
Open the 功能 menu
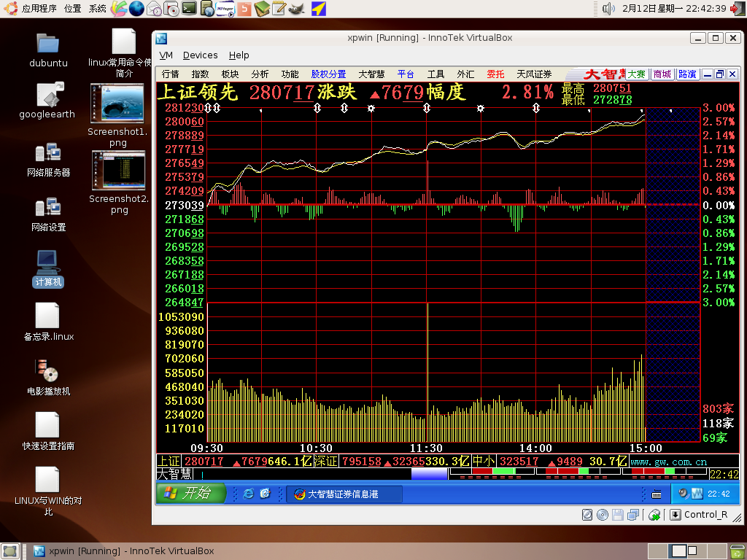tap(290, 74)
